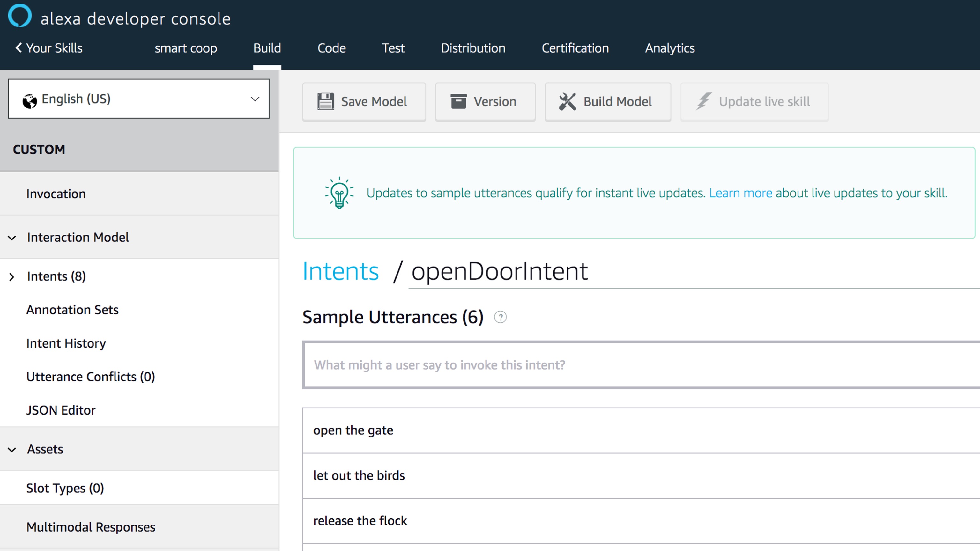
Task: Expand the Intents (8) tree item
Action: (12, 276)
